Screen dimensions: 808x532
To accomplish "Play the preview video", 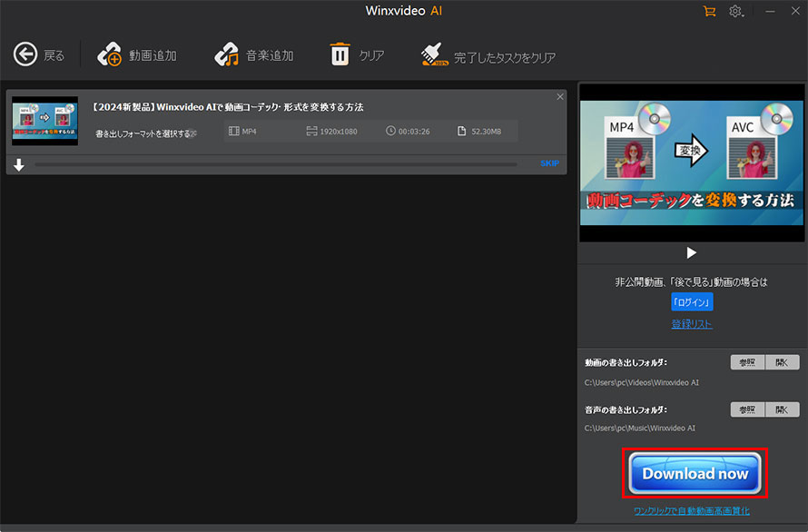I will click(691, 252).
